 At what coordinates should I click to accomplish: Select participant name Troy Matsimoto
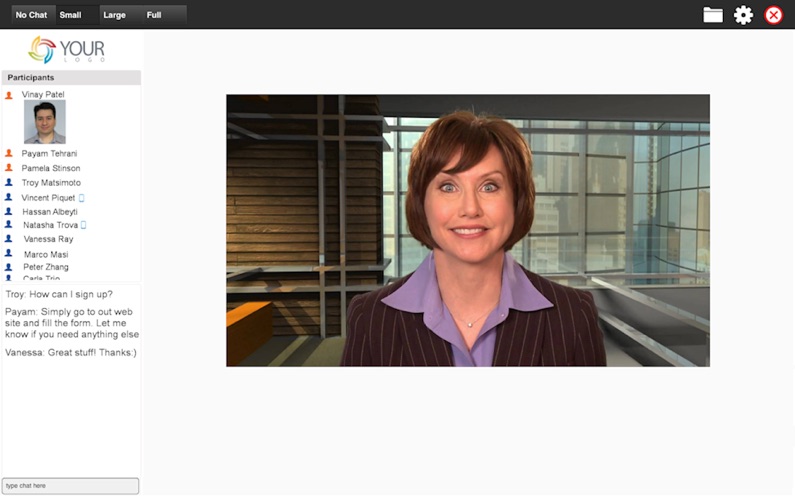click(x=51, y=183)
